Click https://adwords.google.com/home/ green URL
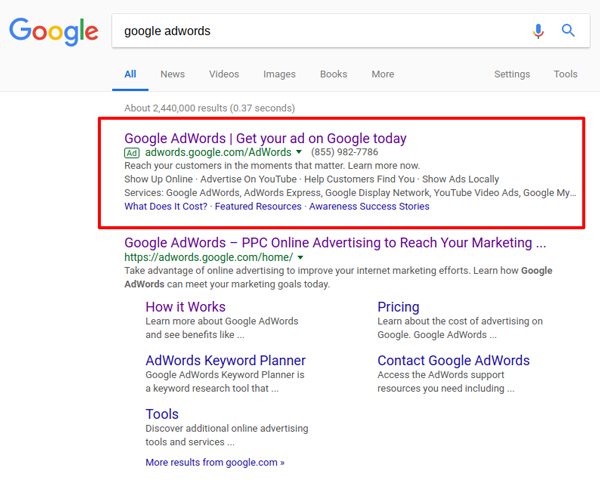This screenshot has width=600, height=491. coord(209,257)
